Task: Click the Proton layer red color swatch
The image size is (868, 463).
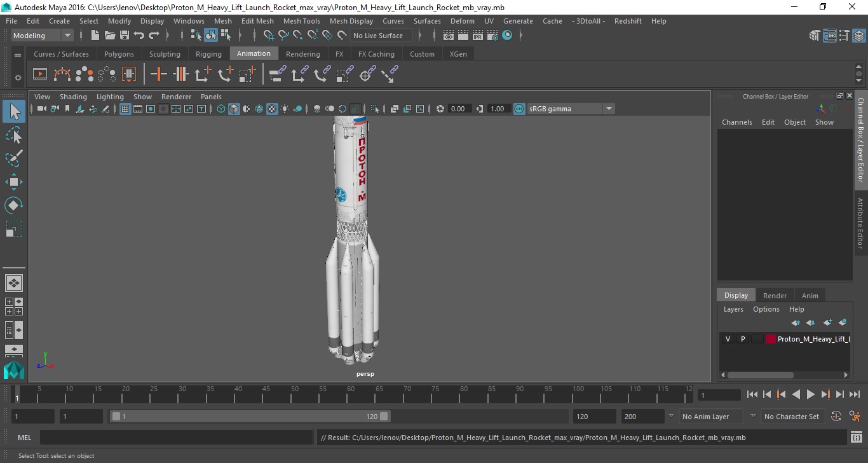Action: (x=771, y=339)
